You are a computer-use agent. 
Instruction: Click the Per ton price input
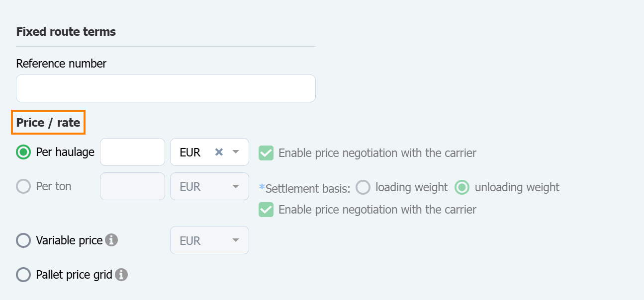132,186
